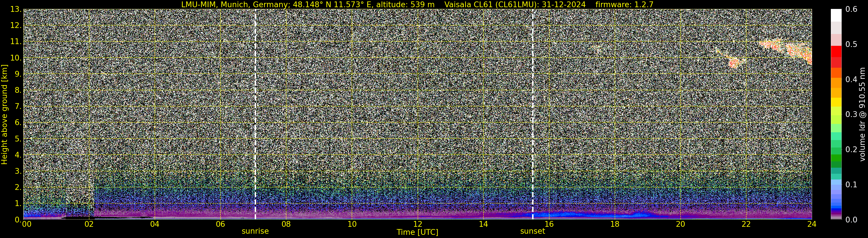Click the white dashed sunset marker line
This screenshot has height=238, width=868.
[x=532, y=114]
